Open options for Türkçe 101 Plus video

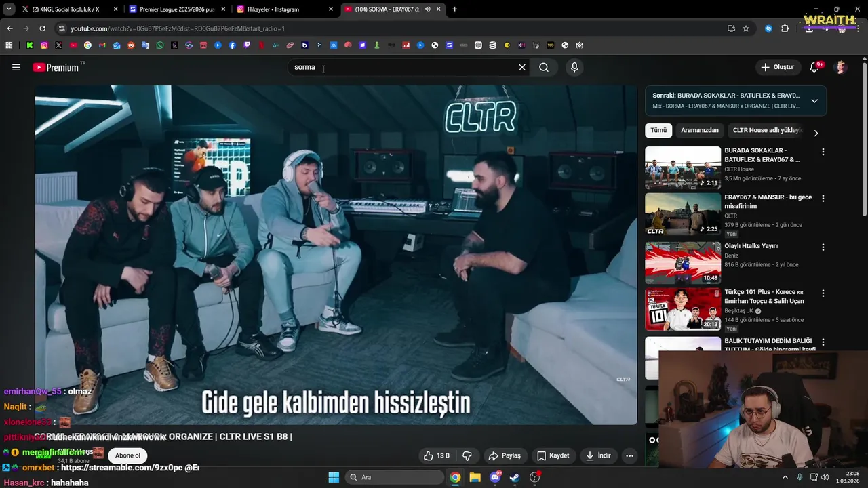(x=823, y=293)
